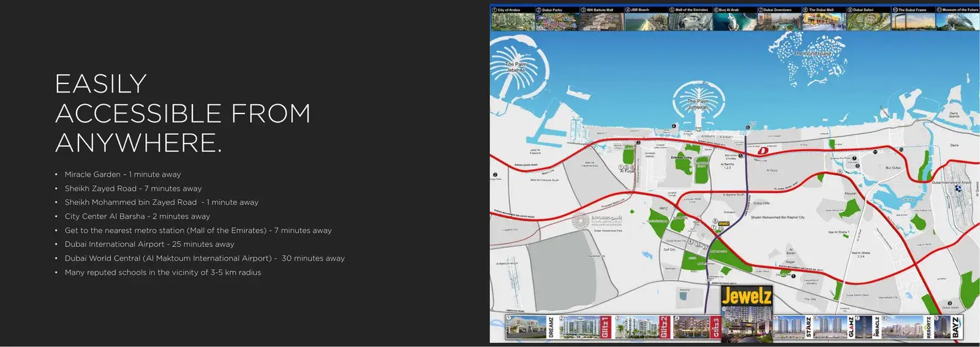This screenshot has width=980, height=347.
Task: Select the City of Arabia landmark thumbnail
Action: (x=513, y=19)
